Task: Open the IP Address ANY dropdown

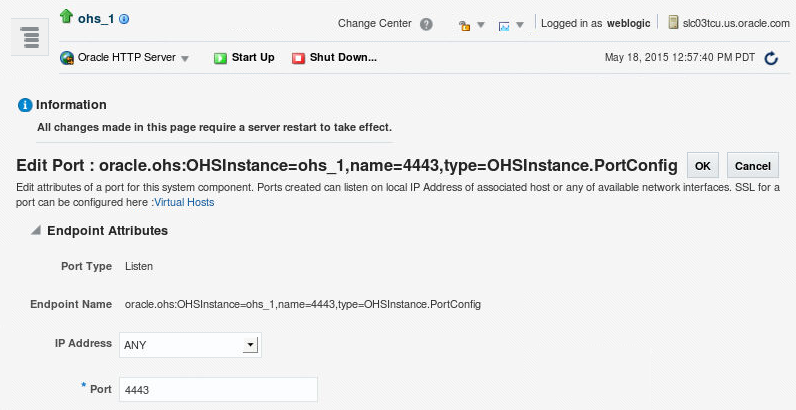Action: point(190,345)
